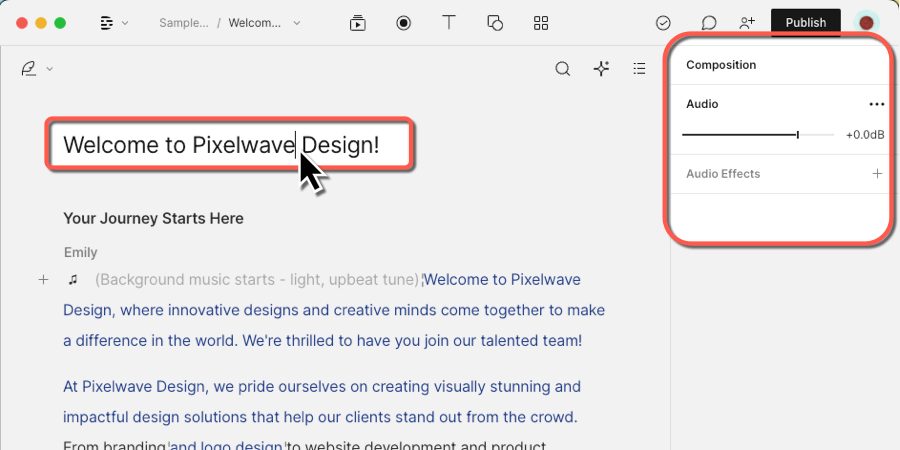Image resolution: width=900 pixels, height=450 pixels.
Task: Open the user avatar menu
Action: click(x=867, y=23)
